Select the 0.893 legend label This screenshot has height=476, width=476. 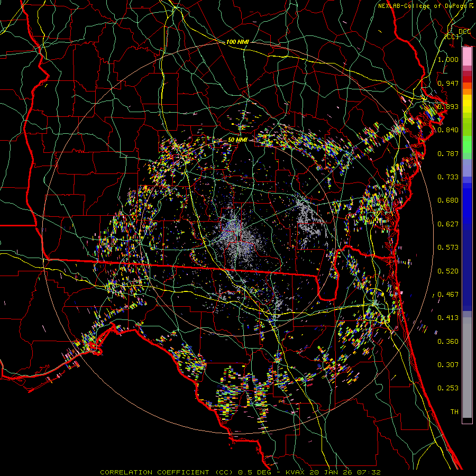tap(448, 106)
